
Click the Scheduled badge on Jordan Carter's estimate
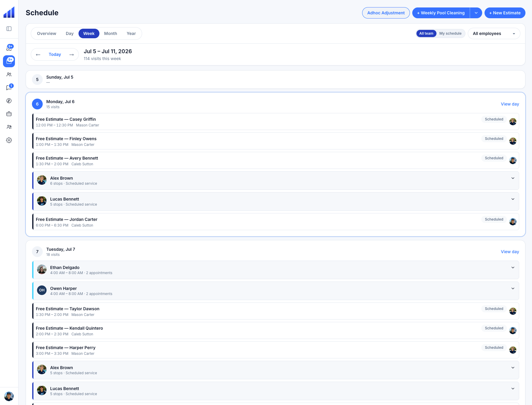[x=494, y=219]
